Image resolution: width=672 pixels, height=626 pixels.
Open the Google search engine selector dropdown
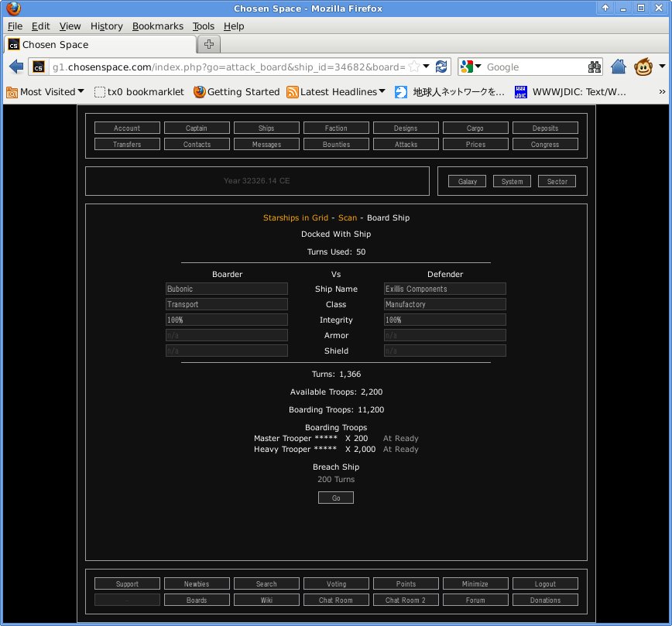(x=471, y=67)
